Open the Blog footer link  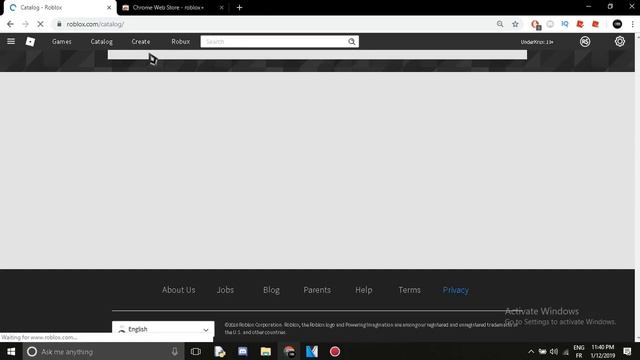click(x=271, y=290)
